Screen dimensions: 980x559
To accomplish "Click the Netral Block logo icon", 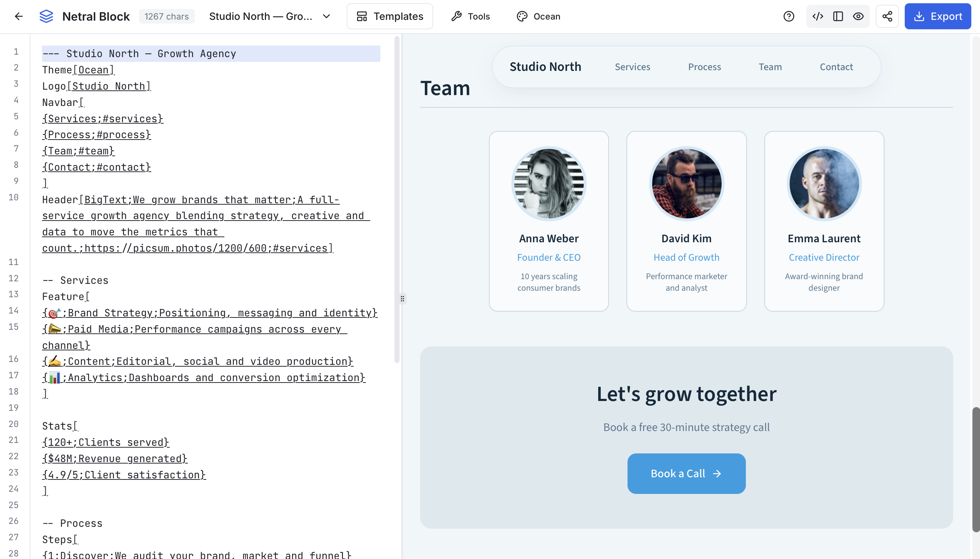I will pyautogui.click(x=46, y=16).
